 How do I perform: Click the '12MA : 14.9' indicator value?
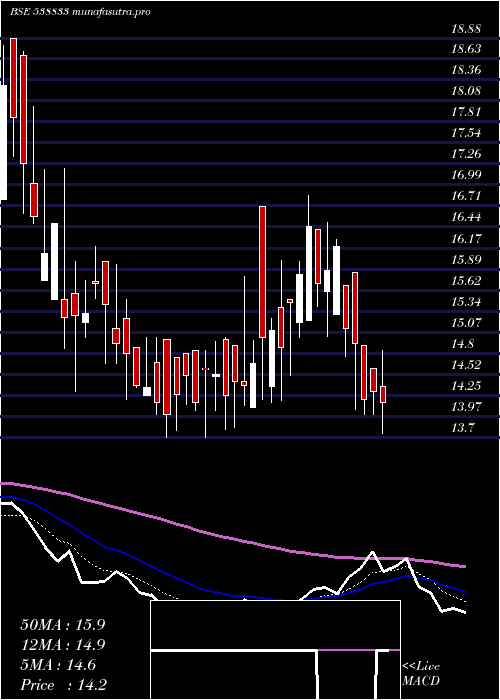[62, 645]
